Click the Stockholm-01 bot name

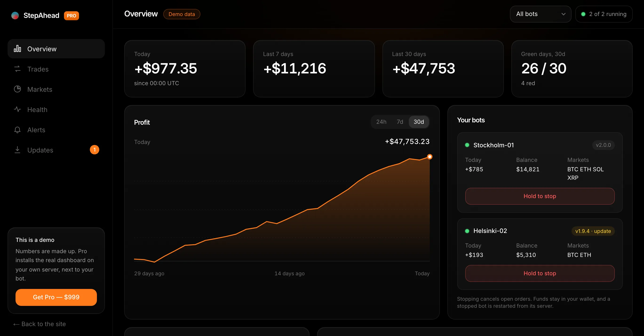(x=493, y=145)
